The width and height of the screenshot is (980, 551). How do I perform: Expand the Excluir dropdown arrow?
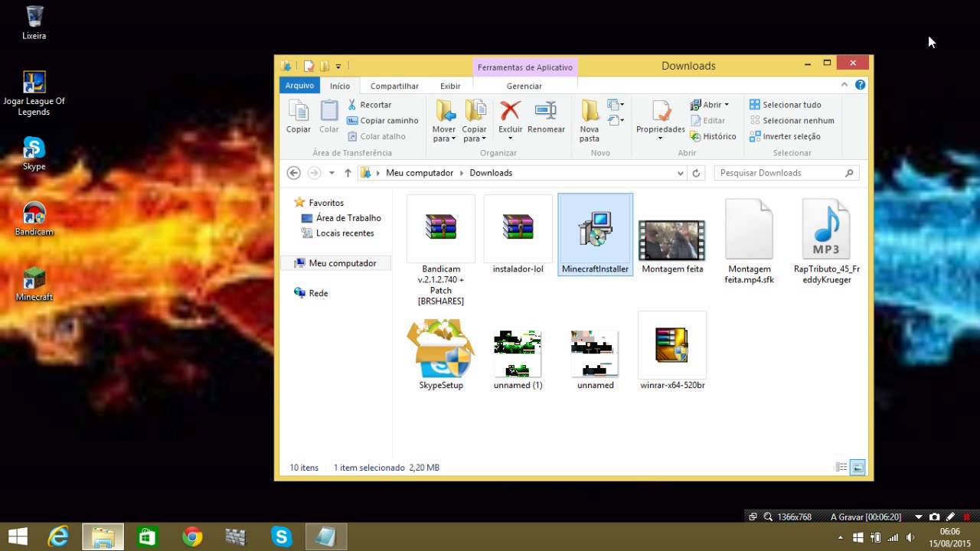510,139
